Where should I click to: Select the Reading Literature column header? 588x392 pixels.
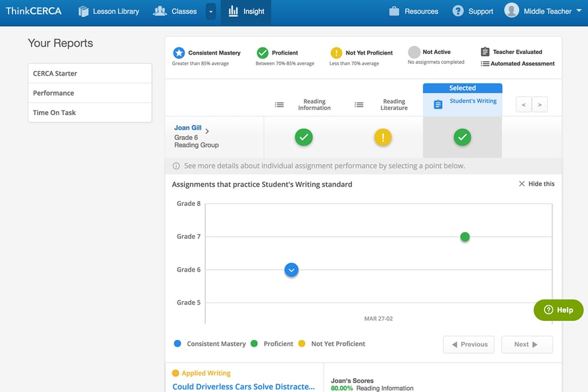coord(394,105)
